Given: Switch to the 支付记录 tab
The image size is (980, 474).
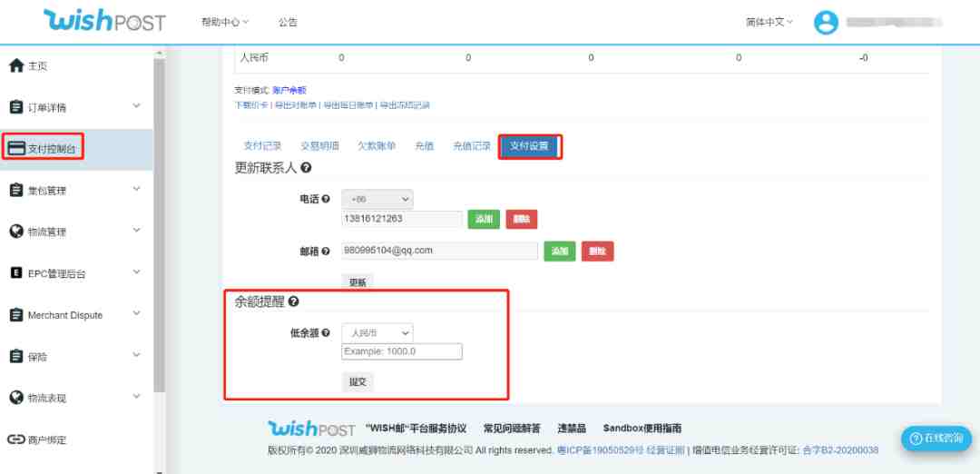Looking at the screenshot, I should [x=262, y=146].
